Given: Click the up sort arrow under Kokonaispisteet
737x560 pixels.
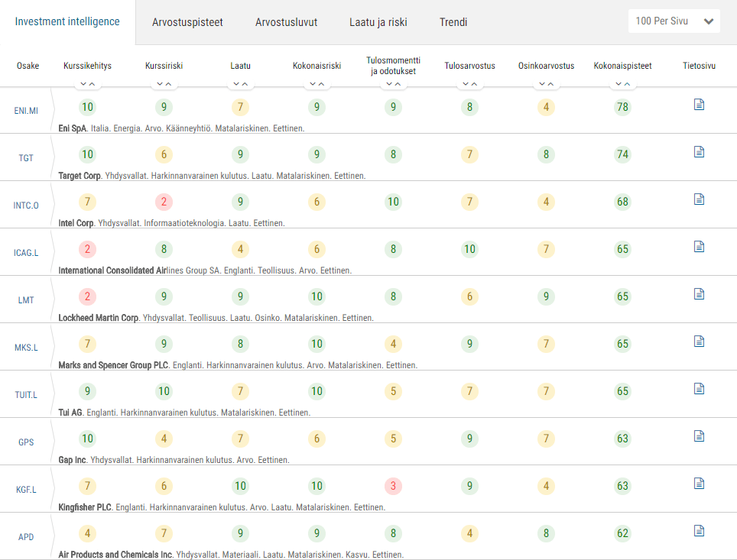Looking at the screenshot, I should coord(628,83).
